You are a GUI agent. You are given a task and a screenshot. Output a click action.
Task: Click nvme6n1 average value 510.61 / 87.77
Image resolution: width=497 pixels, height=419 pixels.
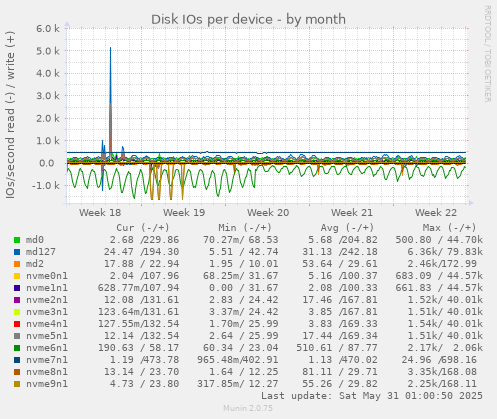coord(337,348)
